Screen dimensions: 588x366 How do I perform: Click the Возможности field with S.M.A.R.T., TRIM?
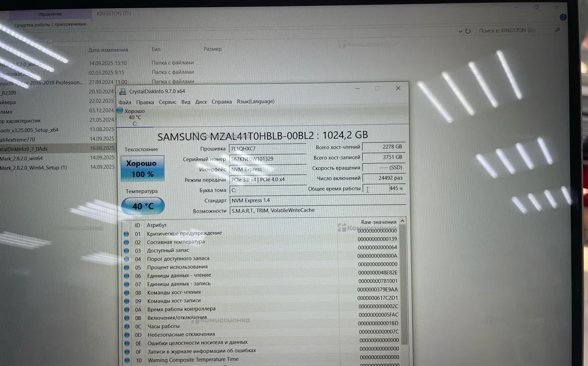317,210
